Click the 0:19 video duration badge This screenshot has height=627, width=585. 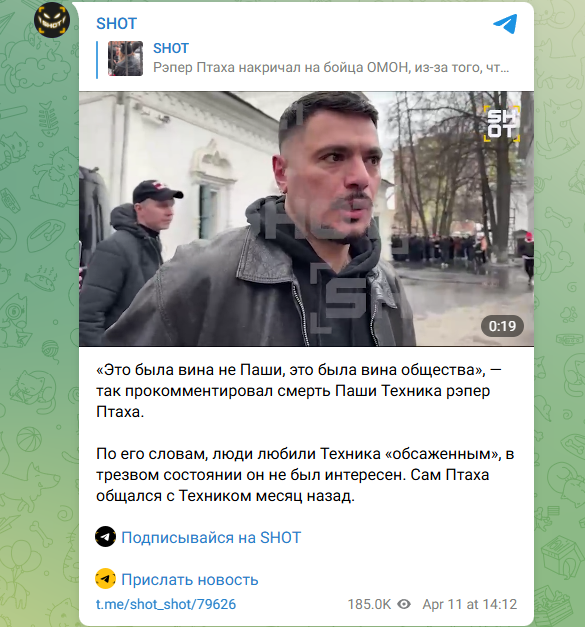[x=502, y=326]
